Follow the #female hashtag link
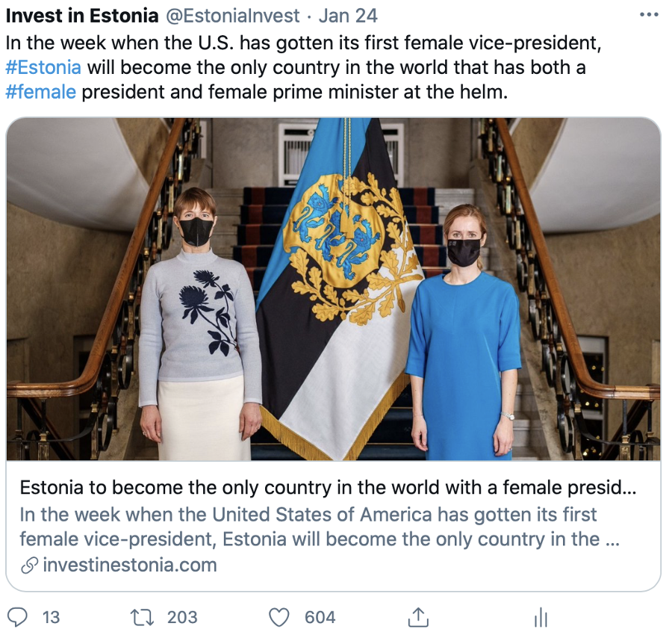 40,93
